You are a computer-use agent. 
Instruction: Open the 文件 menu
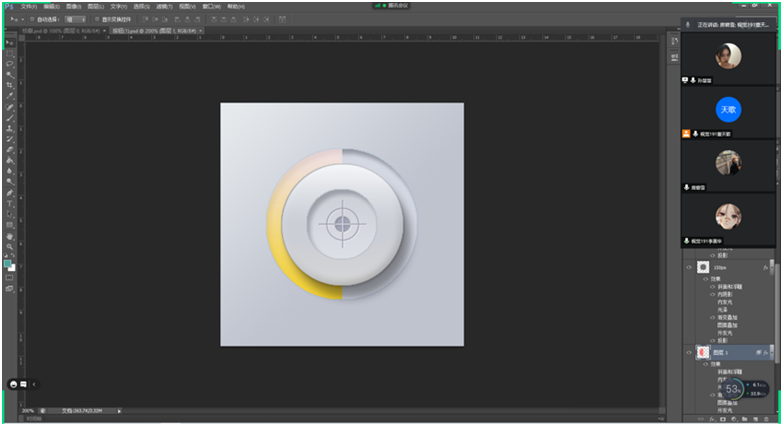29,6
